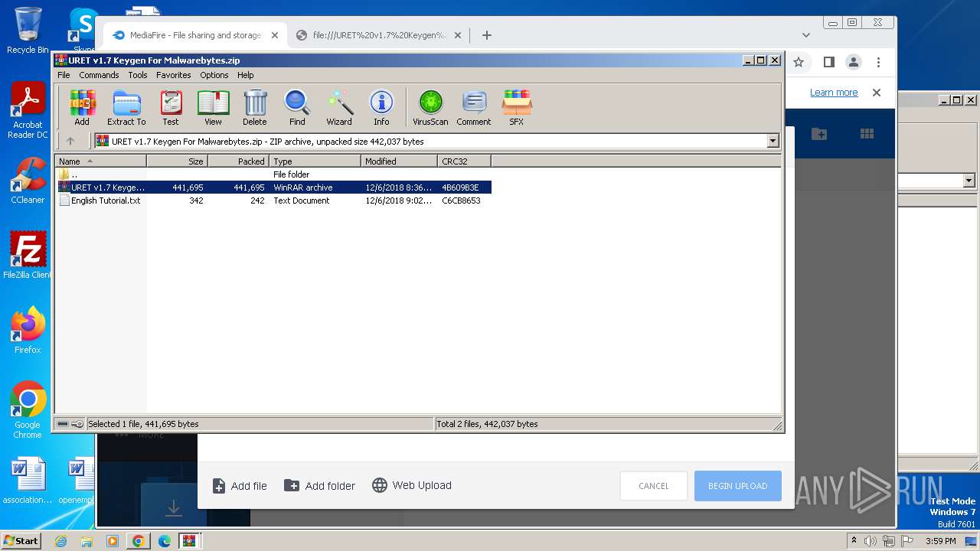Select the parent folder '..' row

pyautogui.click(x=273, y=174)
